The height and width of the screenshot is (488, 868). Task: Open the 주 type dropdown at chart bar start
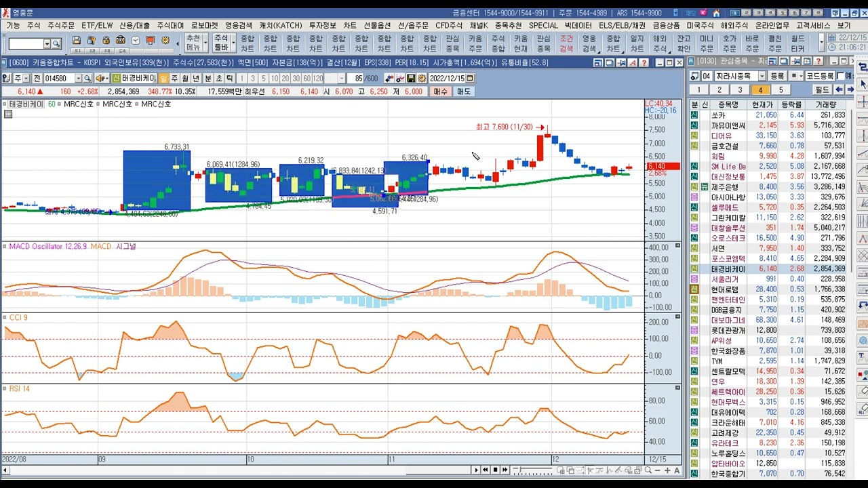pos(26,78)
